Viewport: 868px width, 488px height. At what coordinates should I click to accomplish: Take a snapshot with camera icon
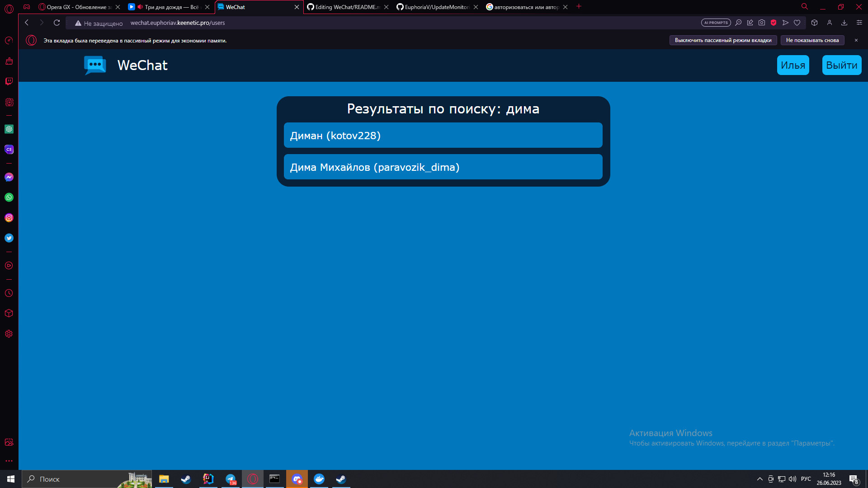click(x=762, y=23)
